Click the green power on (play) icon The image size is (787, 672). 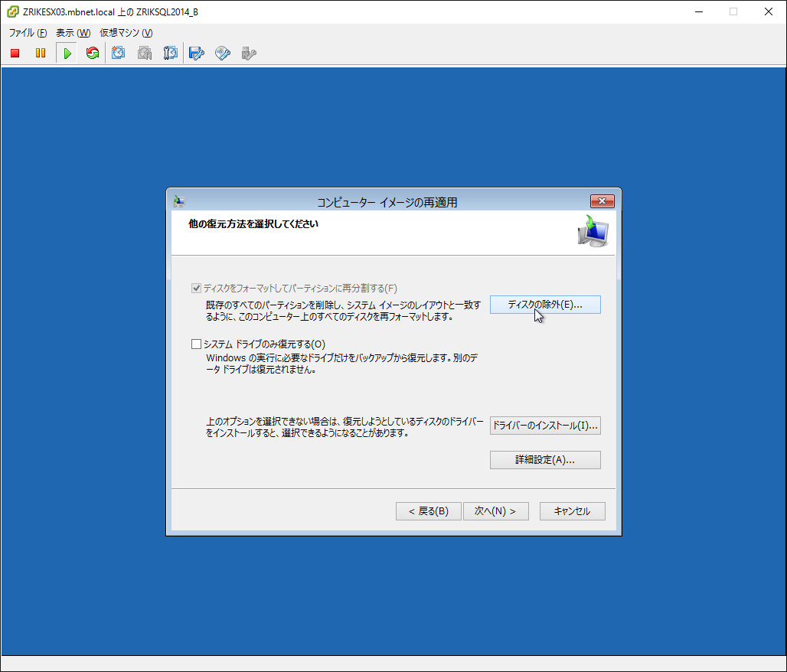click(x=67, y=54)
